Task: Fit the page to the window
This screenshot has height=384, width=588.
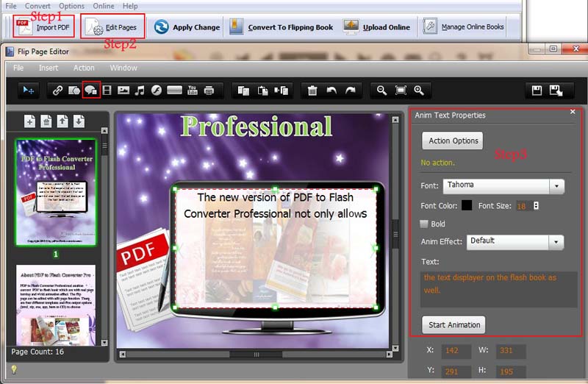Action: coord(401,90)
